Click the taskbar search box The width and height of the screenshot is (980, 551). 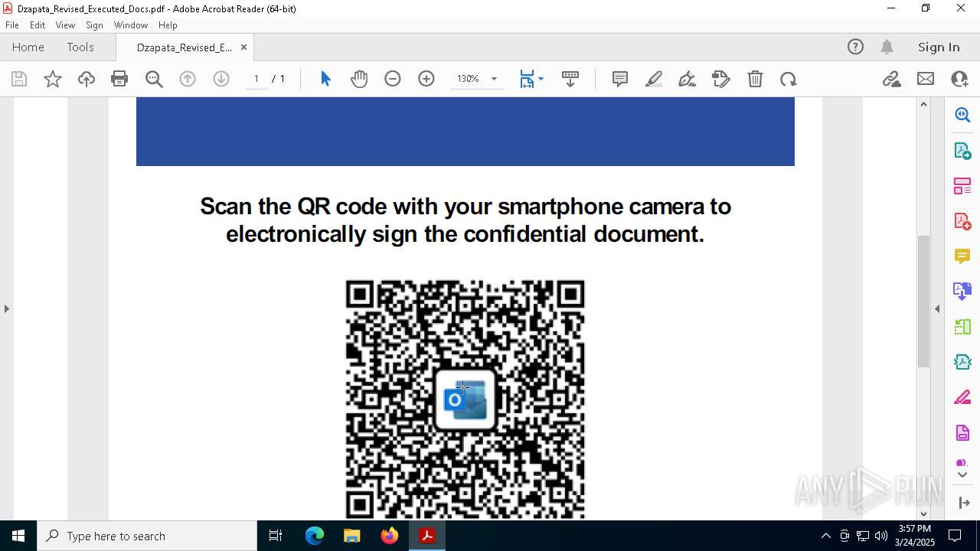147,536
